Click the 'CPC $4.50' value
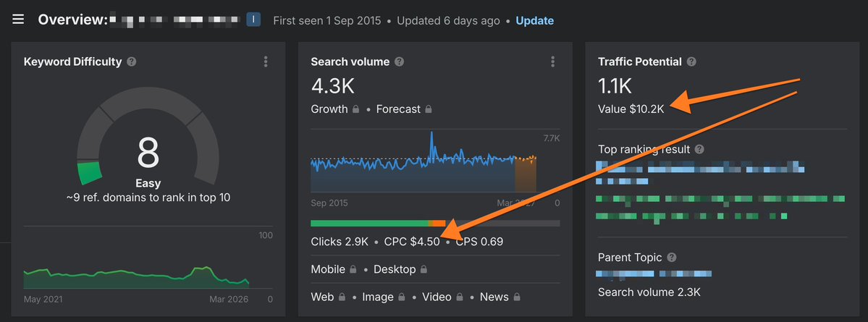868x322 pixels. [412, 242]
